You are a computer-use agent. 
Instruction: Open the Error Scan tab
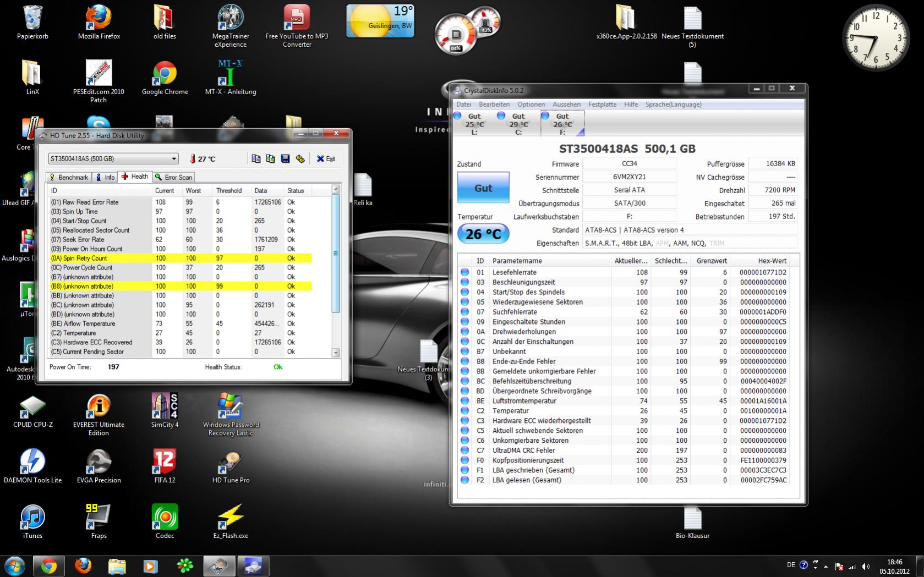point(173,177)
